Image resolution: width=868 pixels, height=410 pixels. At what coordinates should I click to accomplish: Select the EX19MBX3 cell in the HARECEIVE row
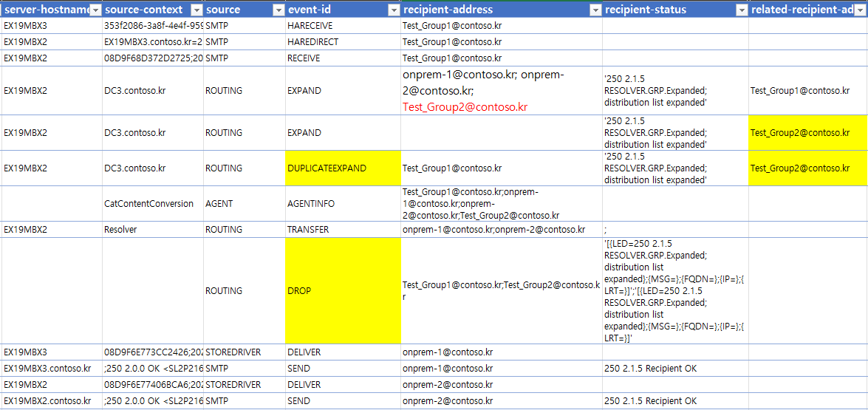coord(52,26)
